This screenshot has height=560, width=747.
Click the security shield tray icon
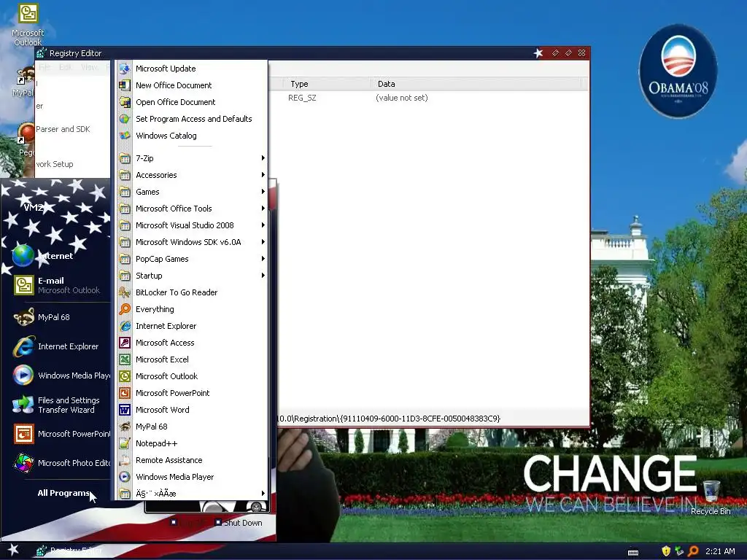pyautogui.click(x=666, y=551)
